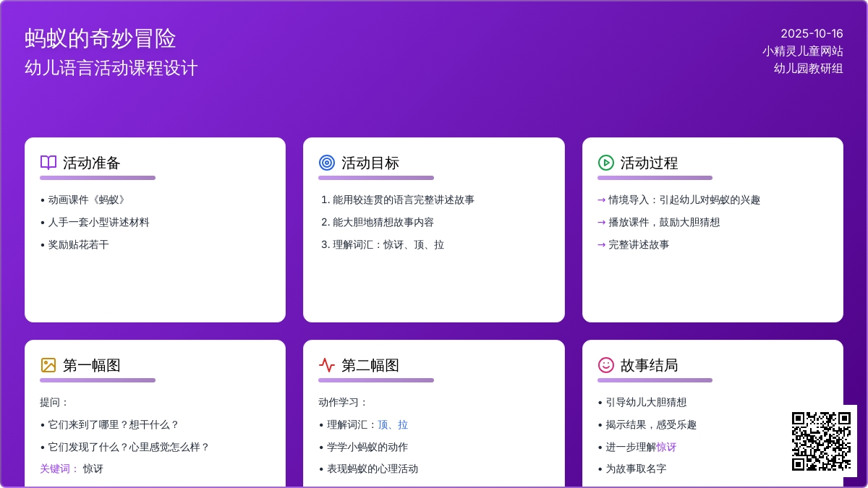Click the target icon beside 活动目标
The width and height of the screenshot is (868, 488).
[327, 163]
